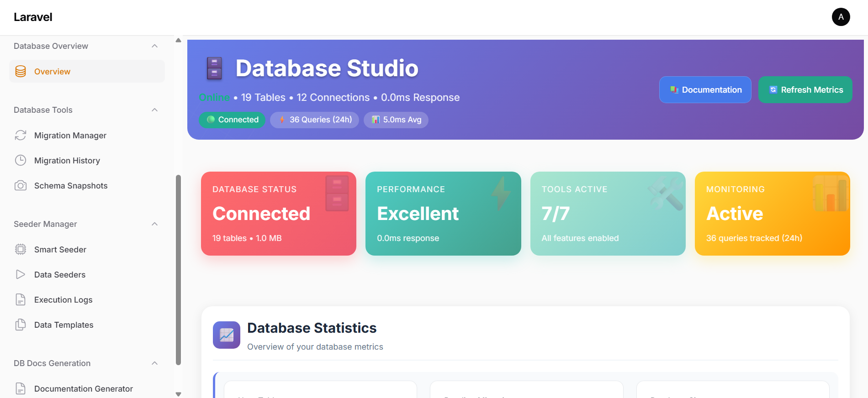Click the Data Templates copy icon
This screenshot has width=868, height=398.
pos(21,325)
